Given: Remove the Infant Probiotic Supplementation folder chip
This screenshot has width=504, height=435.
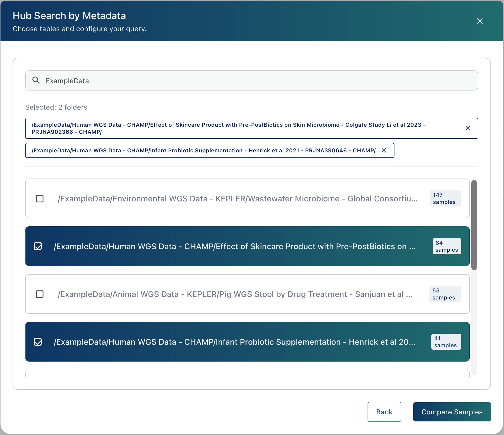Looking at the screenshot, I should [x=384, y=150].
